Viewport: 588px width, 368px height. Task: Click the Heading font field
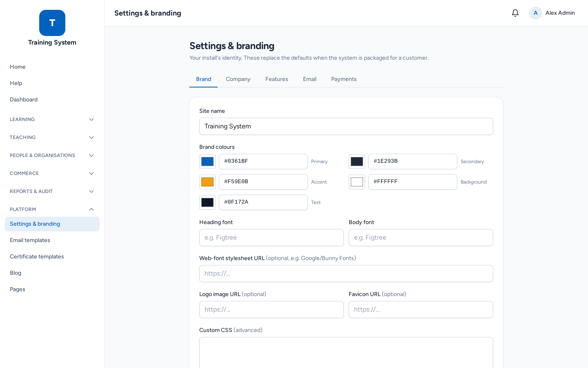coord(271,238)
